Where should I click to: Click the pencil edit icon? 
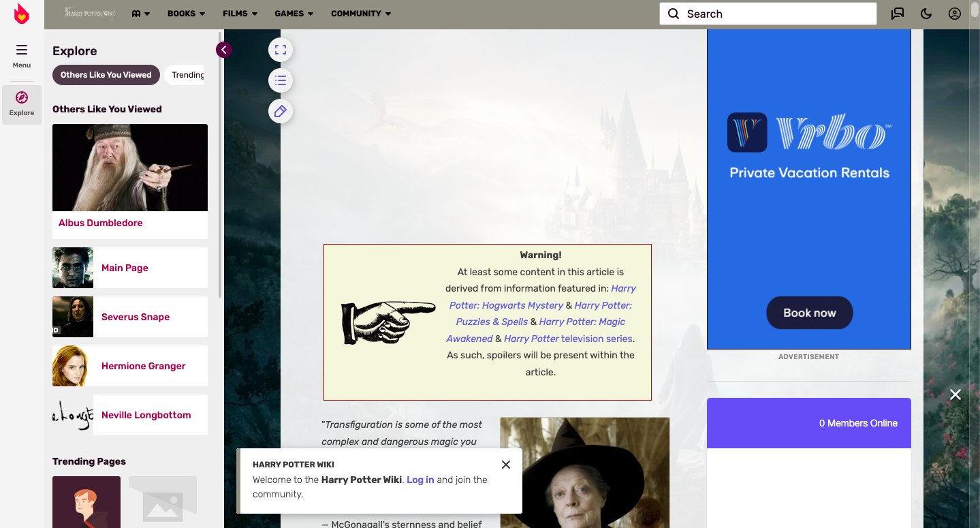tap(281, 111)
